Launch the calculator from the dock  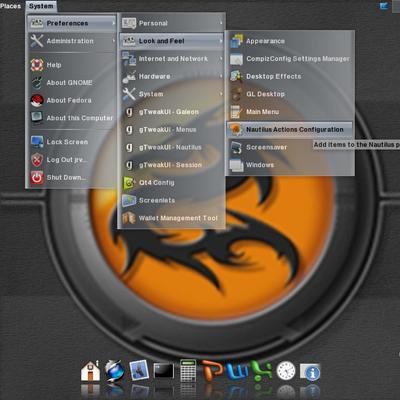click(x=188, y=370)
